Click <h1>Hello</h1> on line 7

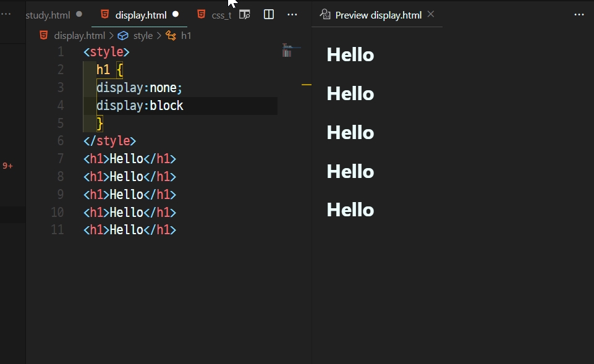(x=130, y=159)
